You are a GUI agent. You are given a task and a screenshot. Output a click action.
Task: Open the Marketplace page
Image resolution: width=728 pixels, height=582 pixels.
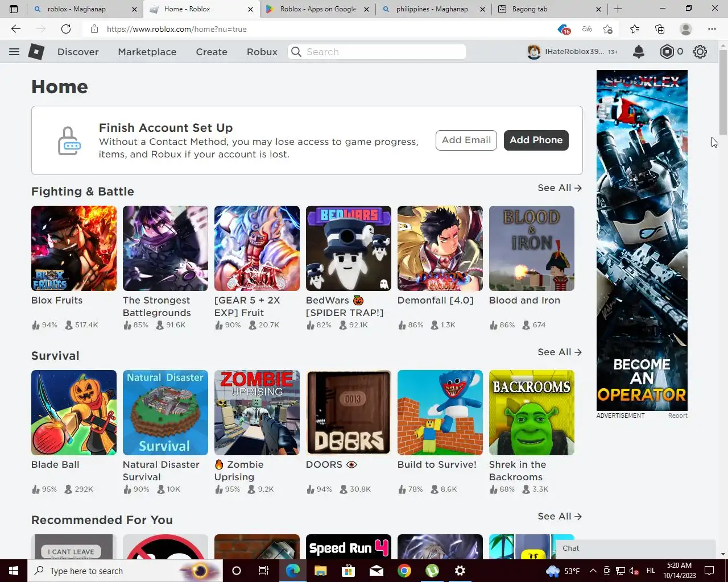[x=147, y=52]
